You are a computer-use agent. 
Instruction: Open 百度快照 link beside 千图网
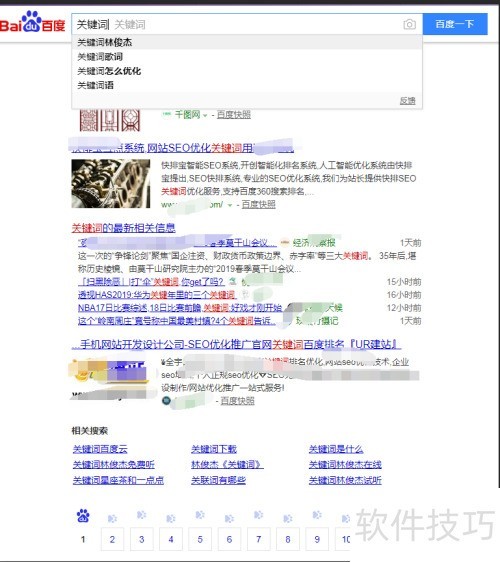(234, 115)
